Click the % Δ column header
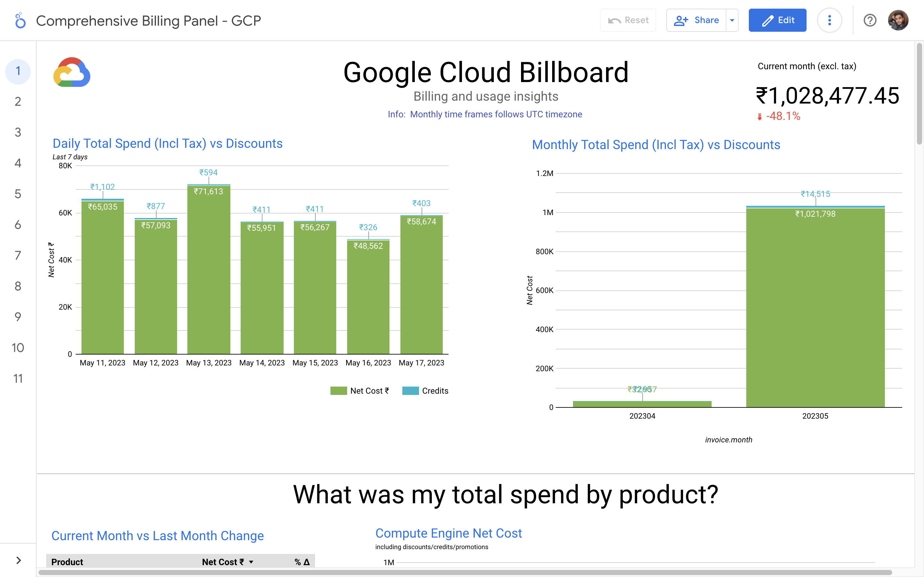924x577 pixels. (x=302, y=562)
